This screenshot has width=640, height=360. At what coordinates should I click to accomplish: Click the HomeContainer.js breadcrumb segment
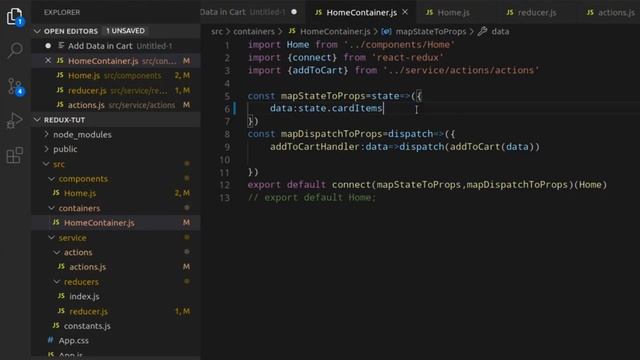coord(335,31)
